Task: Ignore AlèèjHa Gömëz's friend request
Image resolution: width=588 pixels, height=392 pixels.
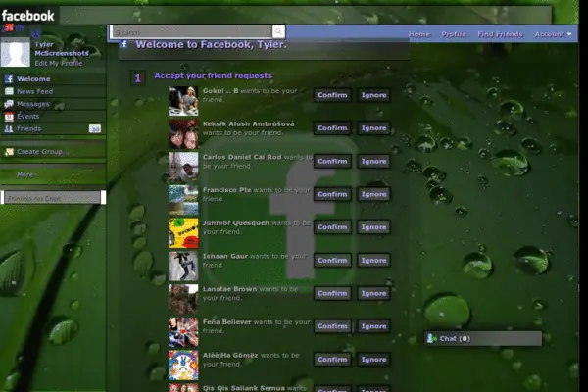Action: (373, 359)
